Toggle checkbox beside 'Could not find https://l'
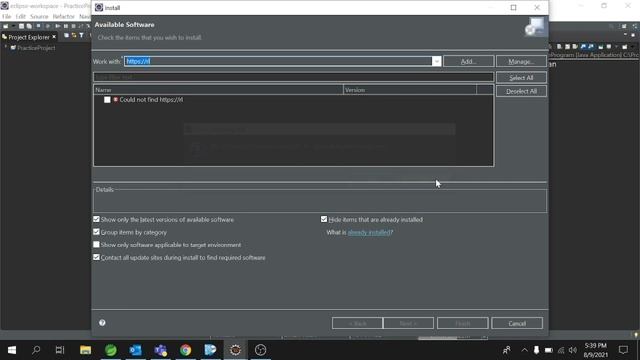640x360 pixels. [107, 100]
